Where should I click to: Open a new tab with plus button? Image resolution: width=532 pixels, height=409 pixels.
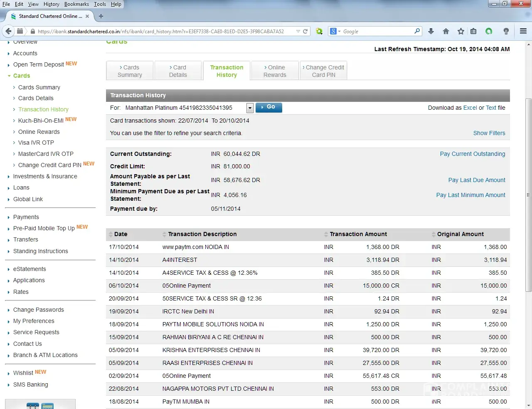pyautogui.click(x=101, y=16)
